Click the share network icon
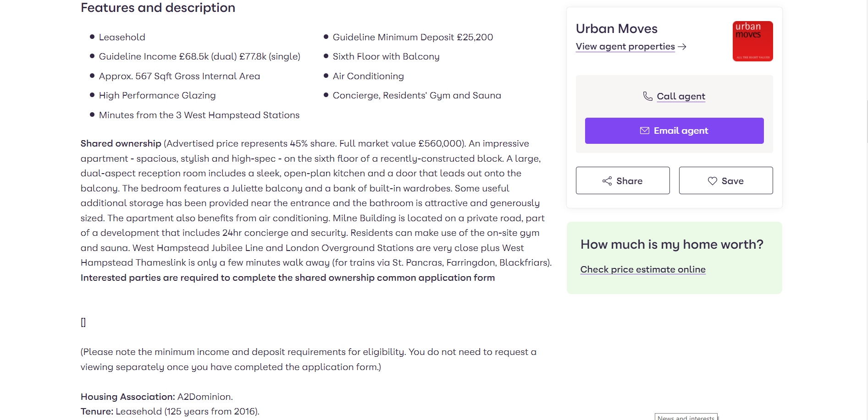The height and width of the screenshot is (420, 868). pyautogui.click(x=607, y=181)
